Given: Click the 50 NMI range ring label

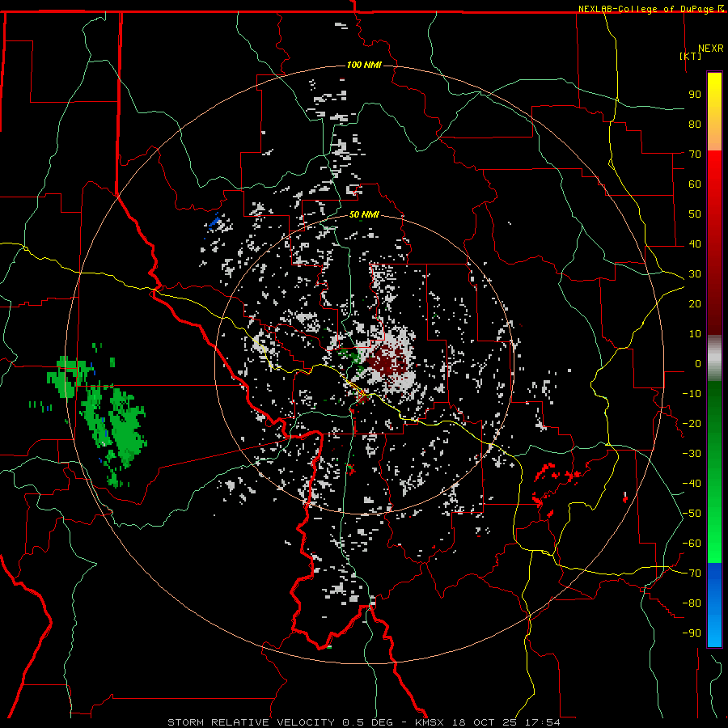Looking at the screenshot, I should click(x=364, y=214).
